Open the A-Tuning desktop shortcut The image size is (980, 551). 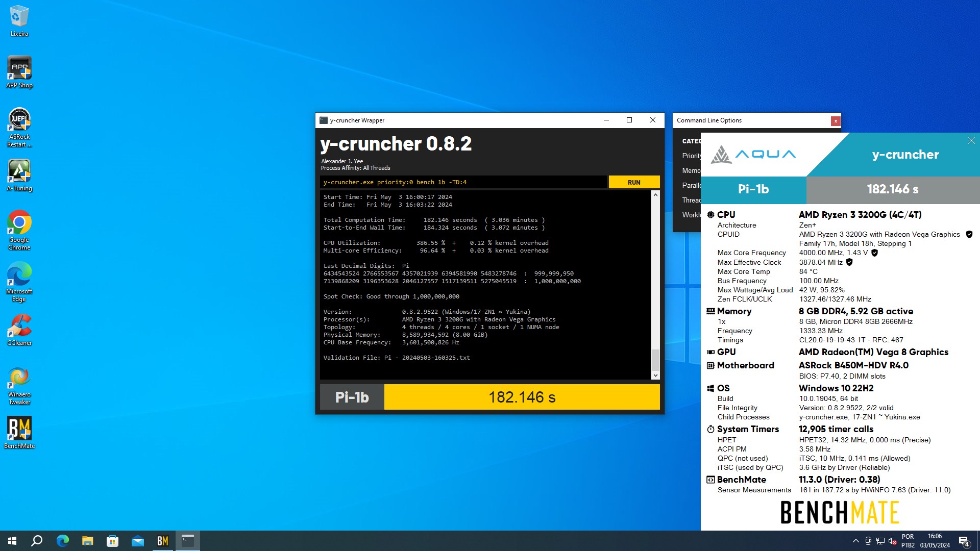(19, 176)
